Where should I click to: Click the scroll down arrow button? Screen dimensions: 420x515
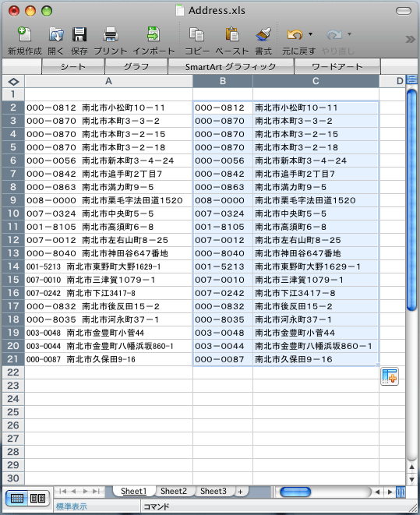click(411, 479)
